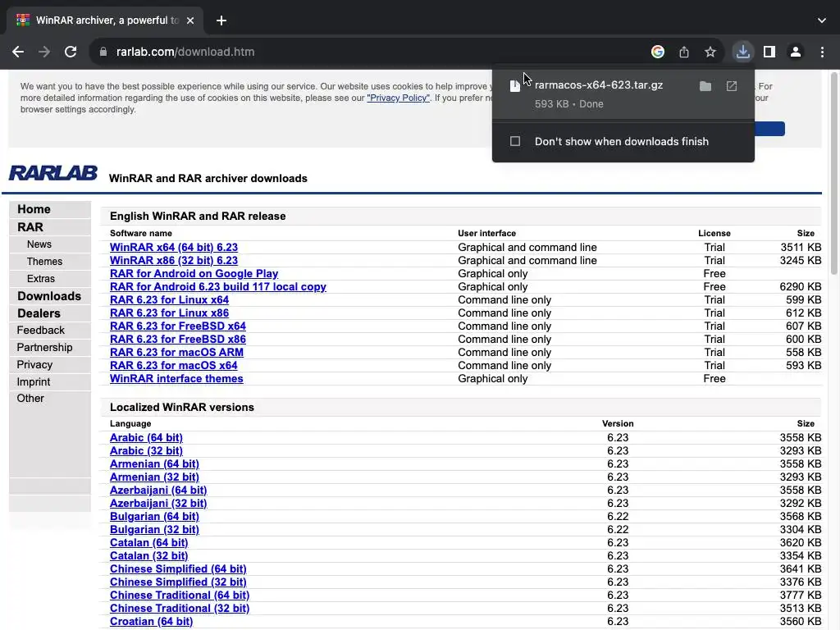Open the RAR sidebar item

pyautogui.click(x=30, y=227)
